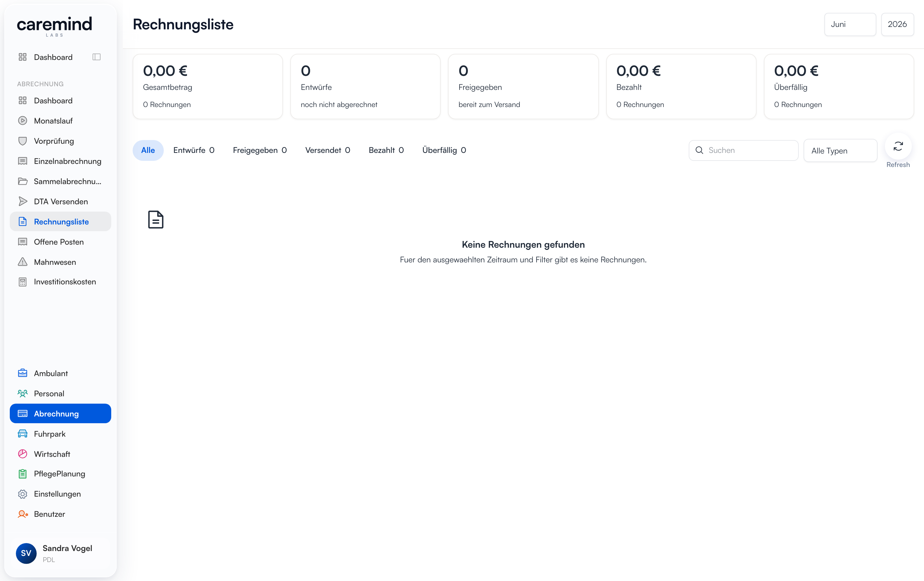
Task: Click the search magnifier icon
Action: pyautogui.click(x=699, y=150)
